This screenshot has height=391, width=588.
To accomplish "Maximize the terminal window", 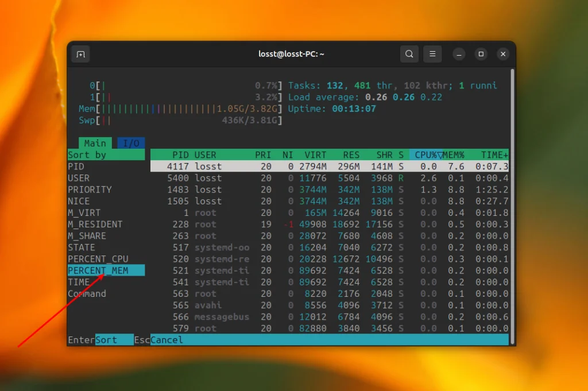I will coord(481,55).
